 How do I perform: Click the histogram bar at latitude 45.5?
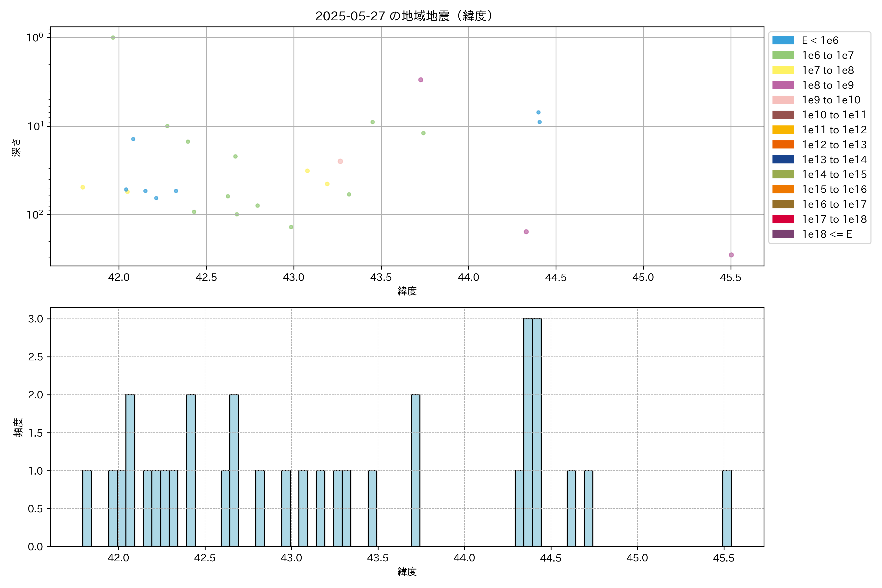point(727,508)
